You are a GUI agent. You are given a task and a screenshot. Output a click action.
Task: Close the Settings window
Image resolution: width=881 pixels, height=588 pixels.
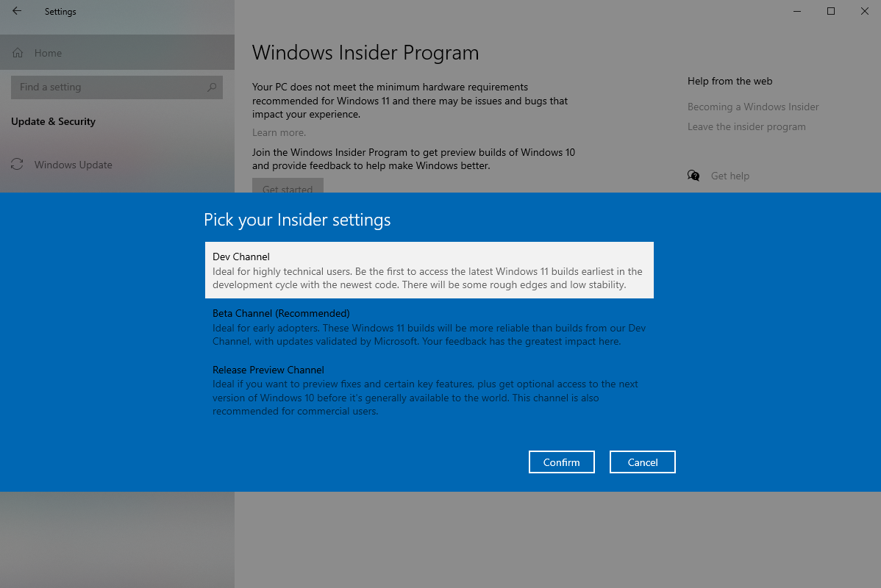click(864, 11)
